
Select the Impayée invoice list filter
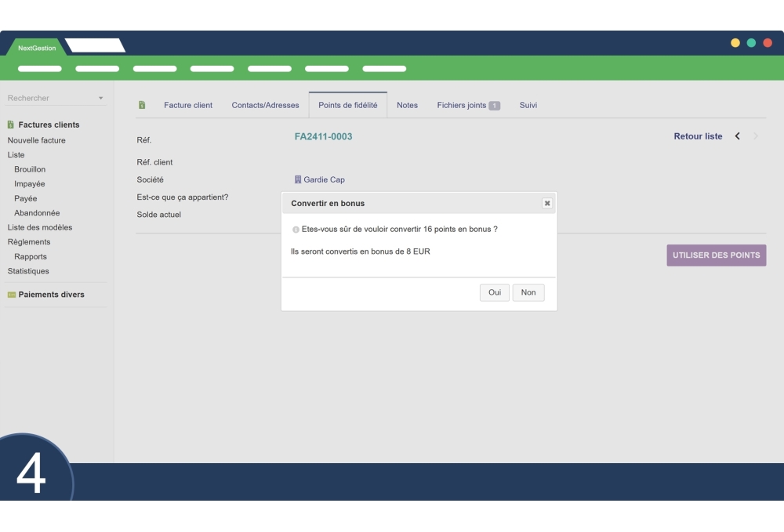[x=30, y=184]
